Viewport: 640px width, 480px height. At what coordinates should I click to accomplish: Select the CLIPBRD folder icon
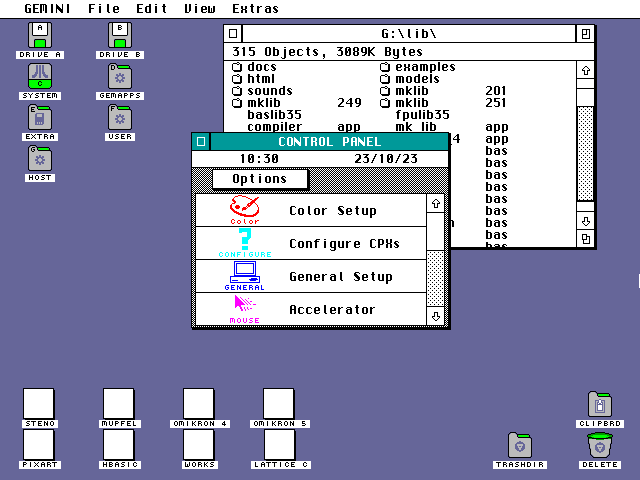point(600,404)
